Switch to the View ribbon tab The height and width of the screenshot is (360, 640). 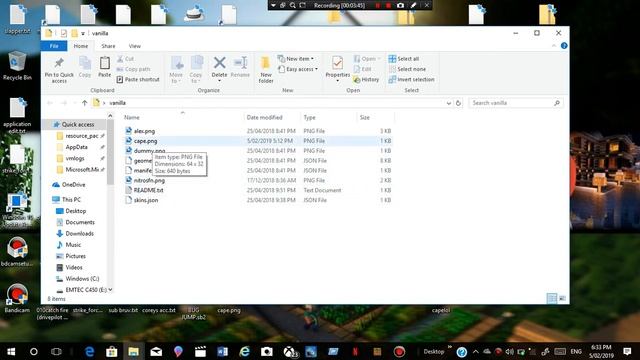coord(135,46)
